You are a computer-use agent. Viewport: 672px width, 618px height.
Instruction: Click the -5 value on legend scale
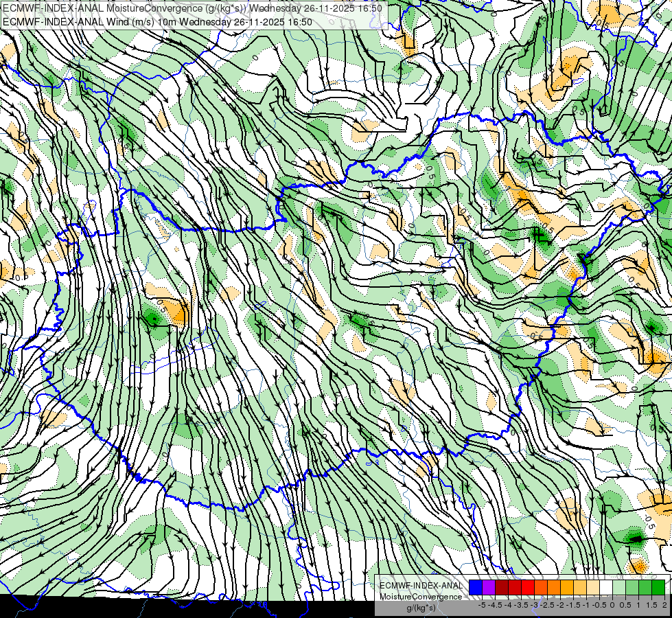(x=482, y=605)
